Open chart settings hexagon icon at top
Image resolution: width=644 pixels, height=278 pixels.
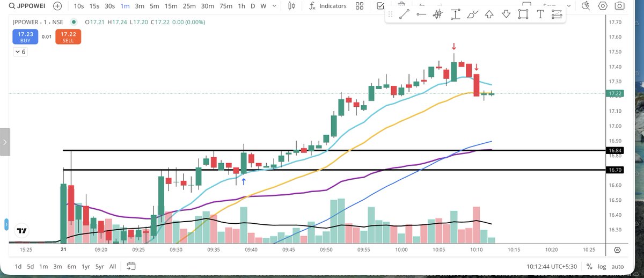(x=603, y=6)
